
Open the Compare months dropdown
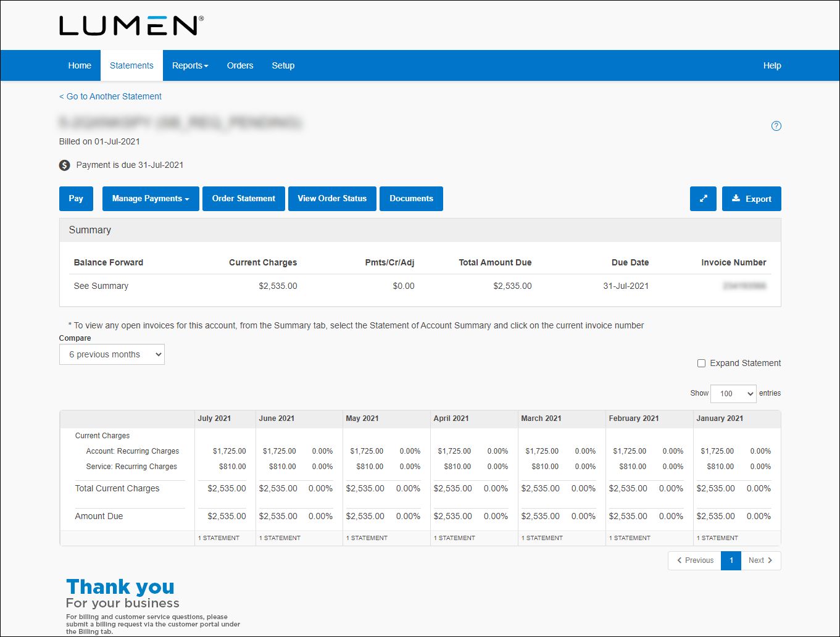point(112,354)
